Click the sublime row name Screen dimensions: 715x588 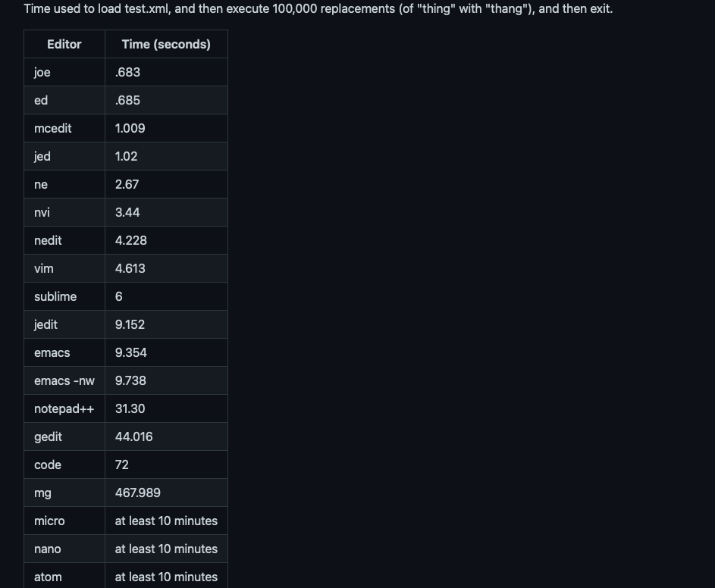point(64,296)
